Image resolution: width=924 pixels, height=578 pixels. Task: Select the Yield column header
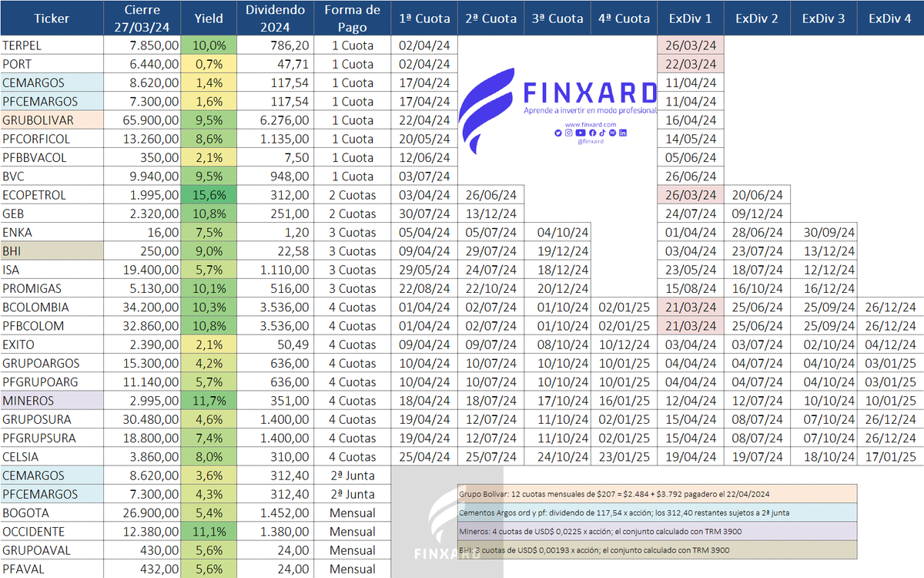pos(209,18)
